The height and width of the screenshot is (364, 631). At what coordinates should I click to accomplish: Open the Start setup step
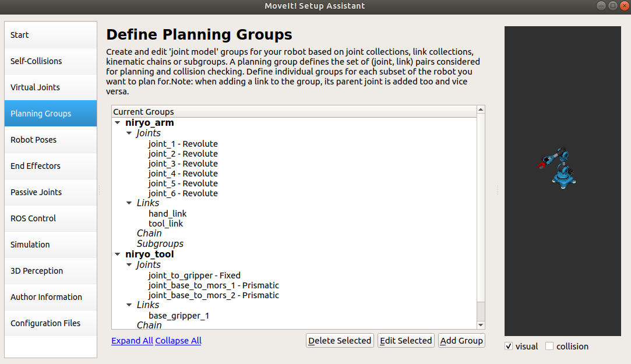tap(51, 35)
